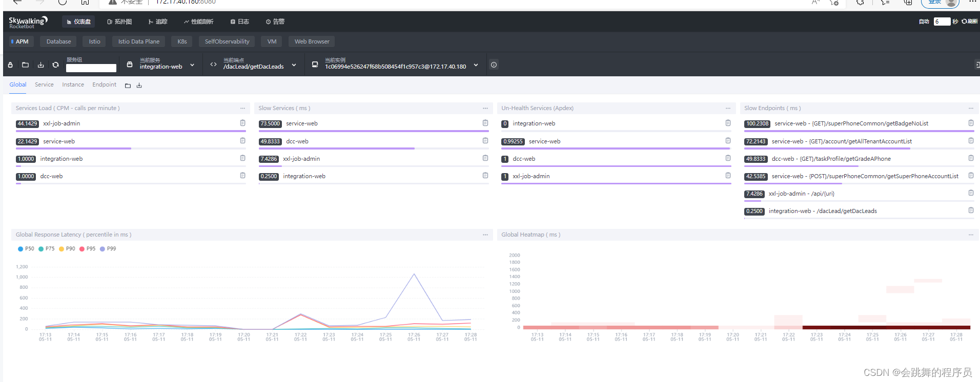Select the Istio Data Plane tab
The width and height of the screenshot is (980, 382).
coord(139,41)
